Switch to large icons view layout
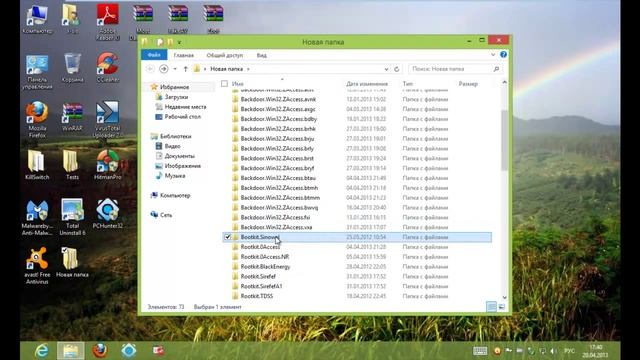Screen dimensions: 640x360 click(x=502, y=307)
